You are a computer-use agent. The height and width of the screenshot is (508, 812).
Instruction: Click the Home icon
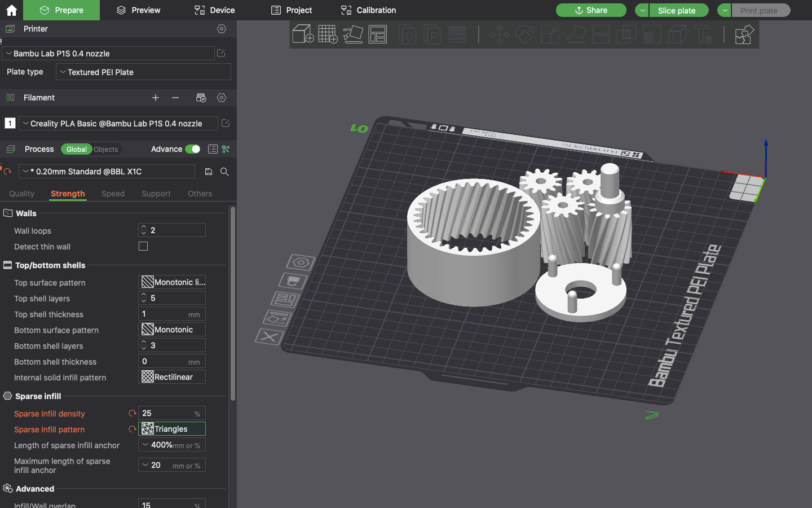pyautogui.click(x=11, y=10)
